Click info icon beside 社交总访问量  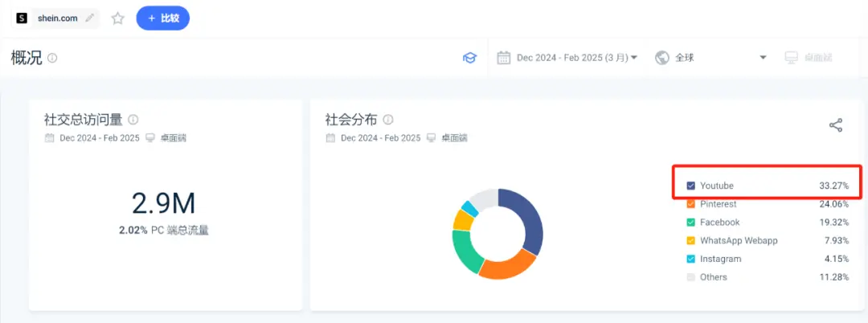pyautogui.click(x=133, y=120)
